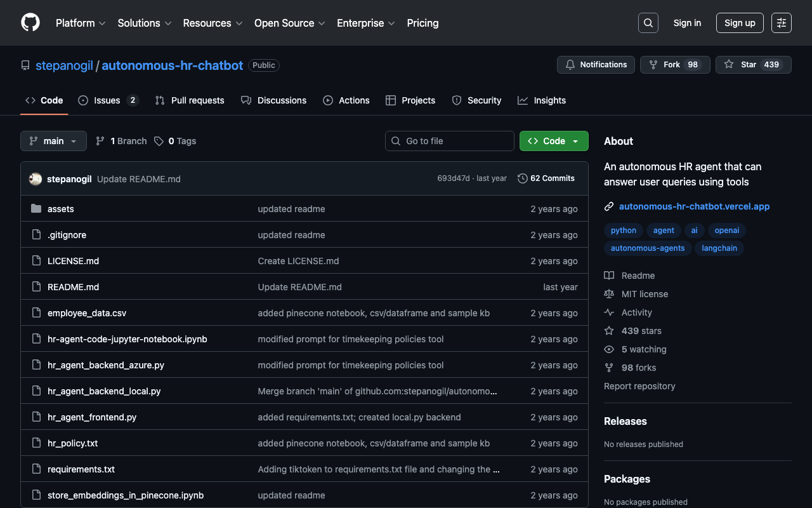Expand the Platform navigation menu

(81, 23)
